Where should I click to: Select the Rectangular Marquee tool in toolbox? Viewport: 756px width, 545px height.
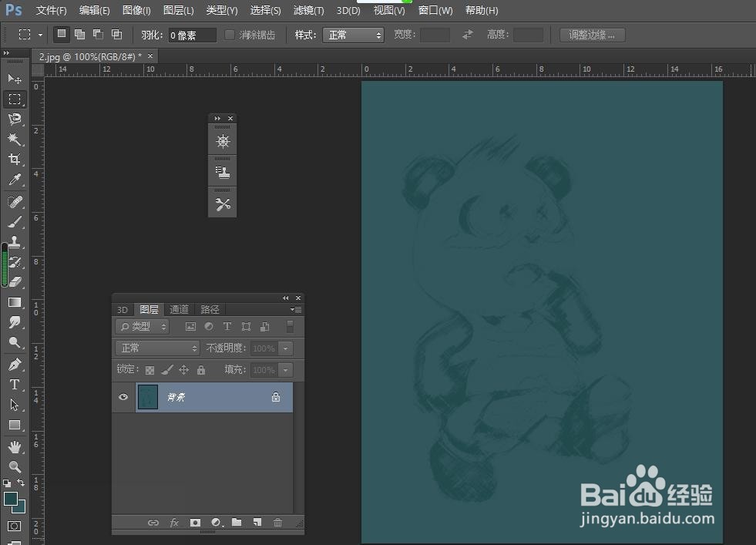pos(15,99)
